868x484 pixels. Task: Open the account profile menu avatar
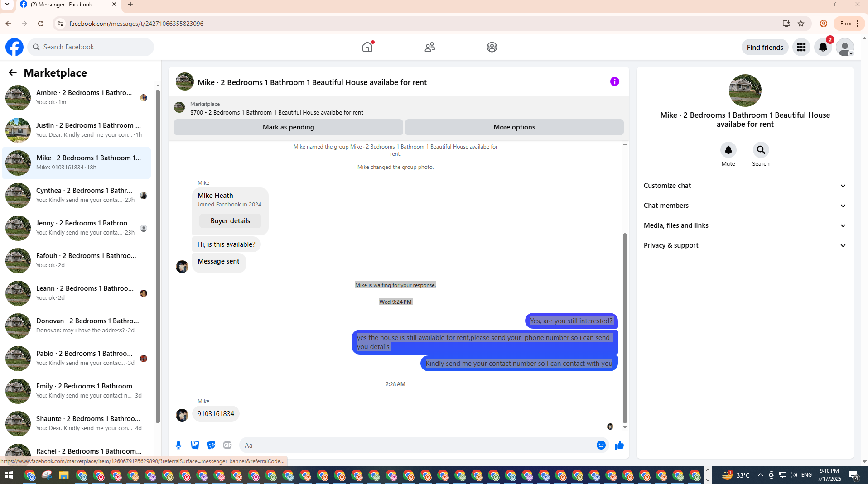[844, 47]
